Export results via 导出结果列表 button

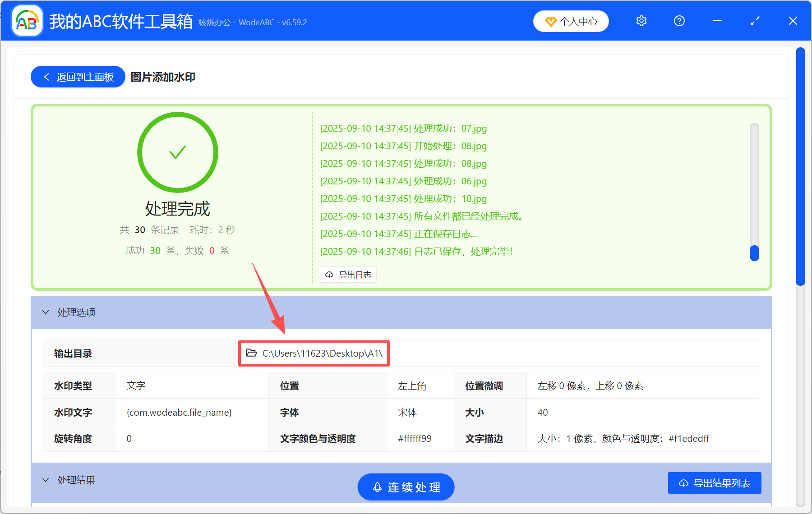click(715, 483)
